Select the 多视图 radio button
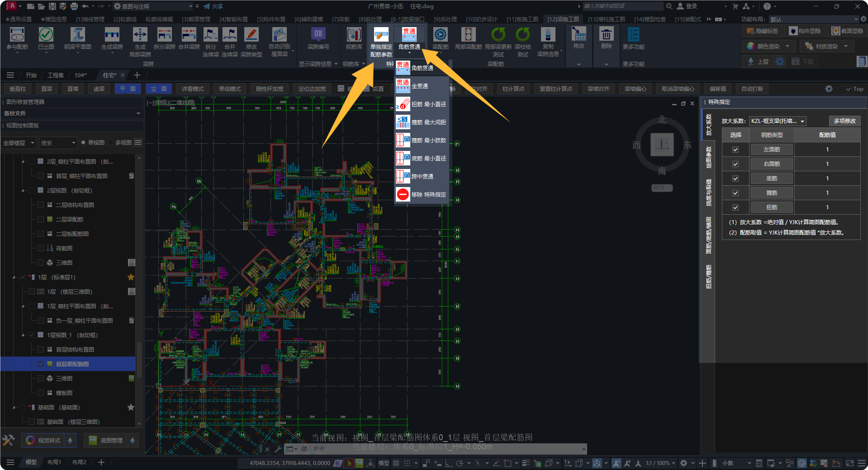The width and height of the screenshot is (868, 470). pos(110,143)
